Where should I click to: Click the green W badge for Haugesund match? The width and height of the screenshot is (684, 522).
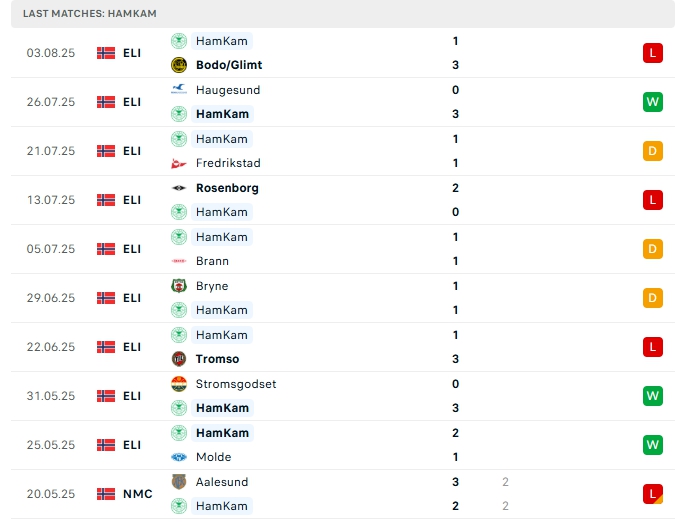(653, 102)
